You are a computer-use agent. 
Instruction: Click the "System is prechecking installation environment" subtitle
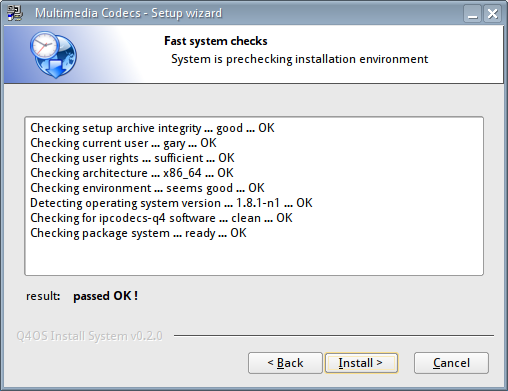299,59
